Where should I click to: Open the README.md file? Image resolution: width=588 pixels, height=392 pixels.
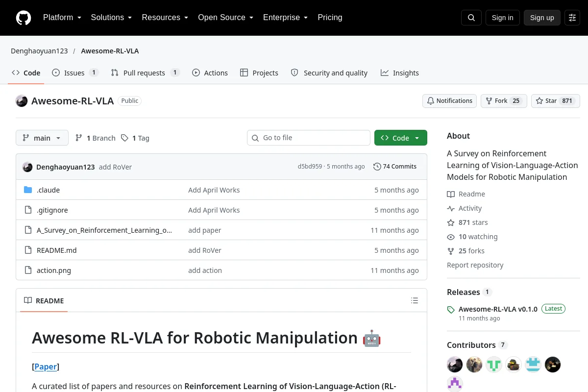click(x=57, y=250)
